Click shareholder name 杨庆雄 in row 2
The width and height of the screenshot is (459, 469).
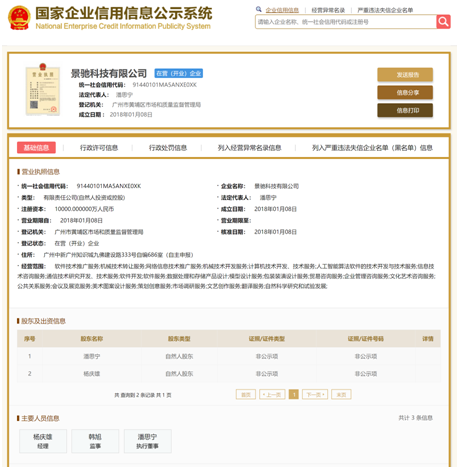click(92, 374)
